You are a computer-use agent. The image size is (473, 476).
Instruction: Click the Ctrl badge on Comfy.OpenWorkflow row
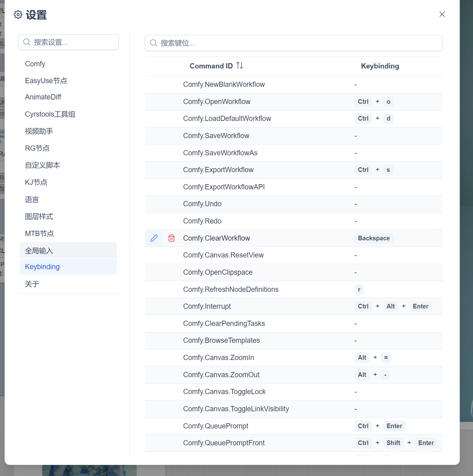tap(363, 102)
